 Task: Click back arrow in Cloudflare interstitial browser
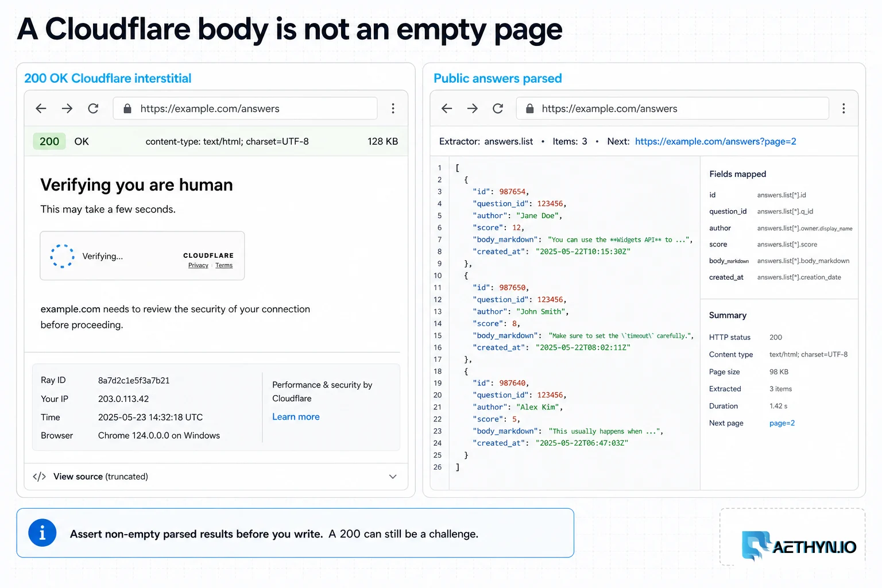[x=41, y=109]
